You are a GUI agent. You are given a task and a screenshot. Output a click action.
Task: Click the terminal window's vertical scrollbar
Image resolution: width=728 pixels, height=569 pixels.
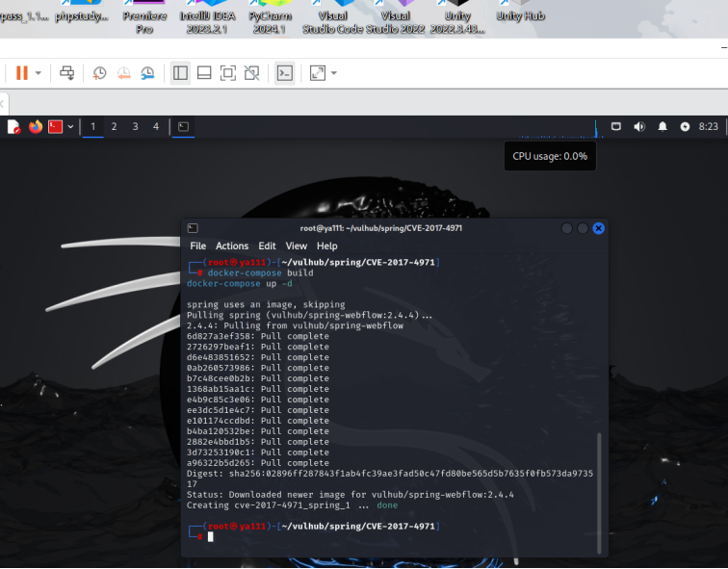pyautogui.click(x=601, y=491)
